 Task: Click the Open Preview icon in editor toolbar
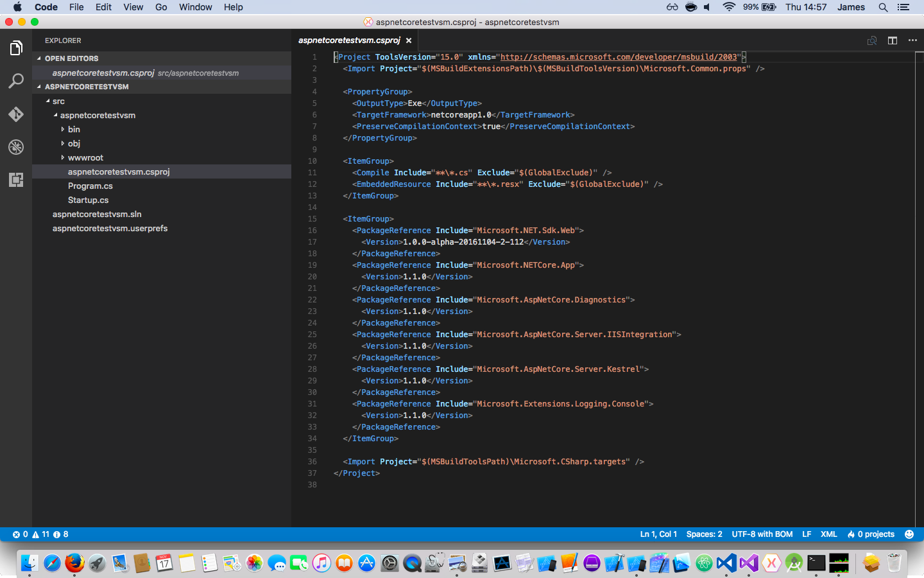(872, 40)
